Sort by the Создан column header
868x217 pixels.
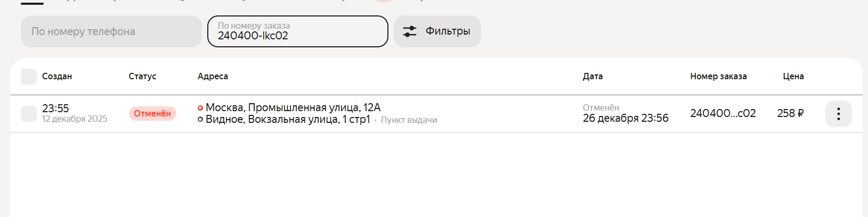coord(57,77)
